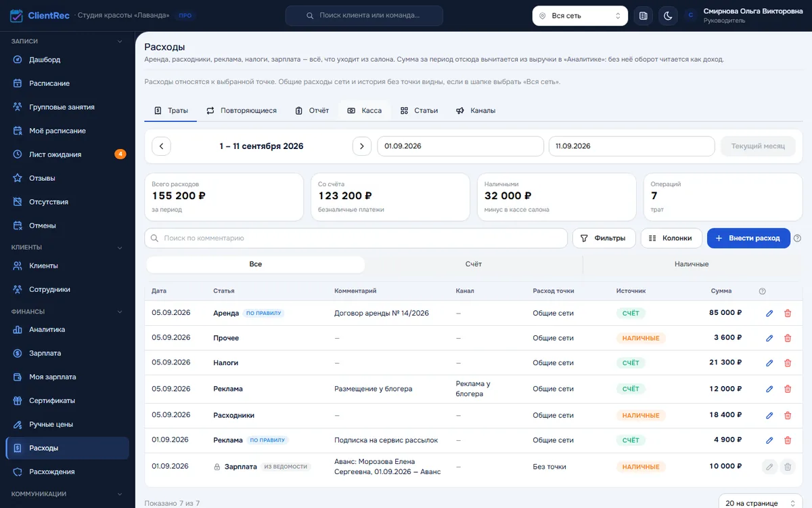Click the help icon in table header

point(763,291)
